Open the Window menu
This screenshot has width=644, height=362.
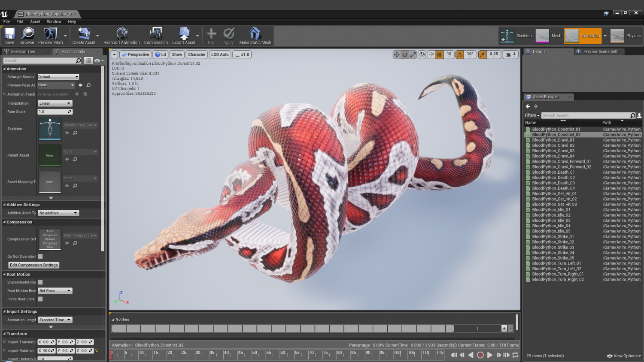[x=54, y=21]
